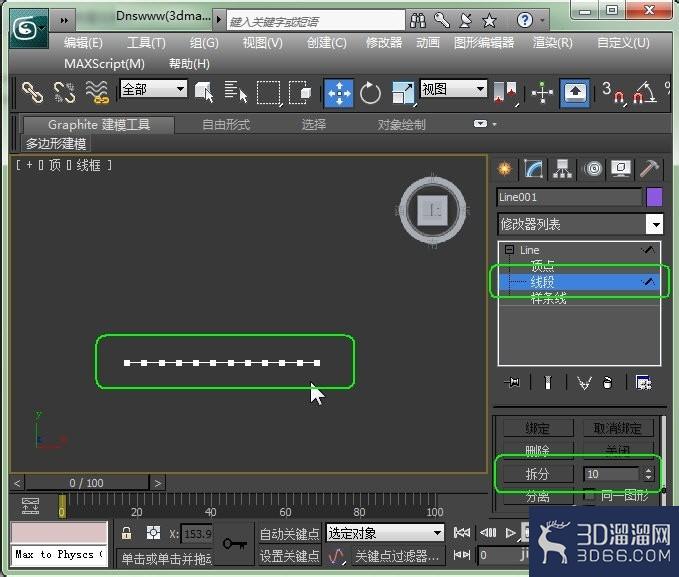Click binoculars search icon in title bar
The image size is (679, 577).
[418, 20]
